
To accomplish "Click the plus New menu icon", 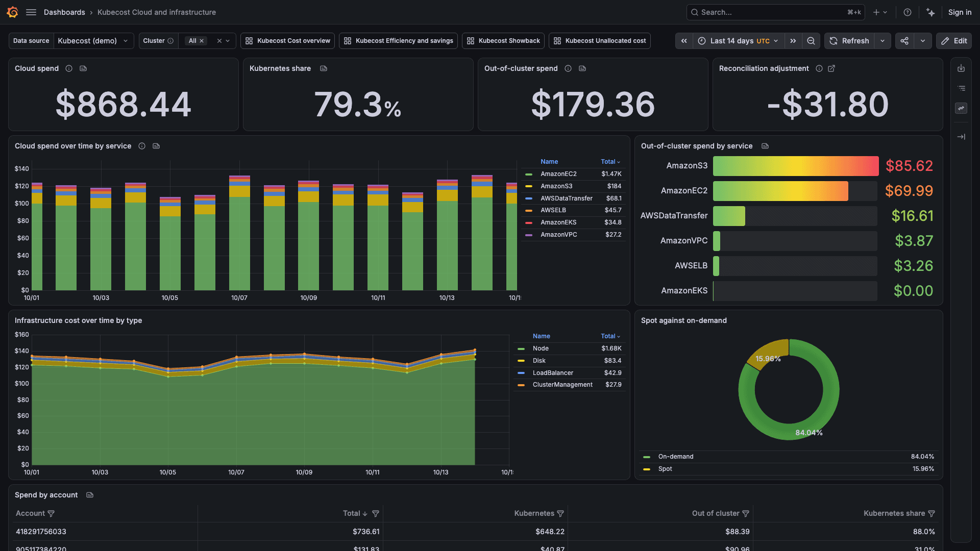I will 880,12.
